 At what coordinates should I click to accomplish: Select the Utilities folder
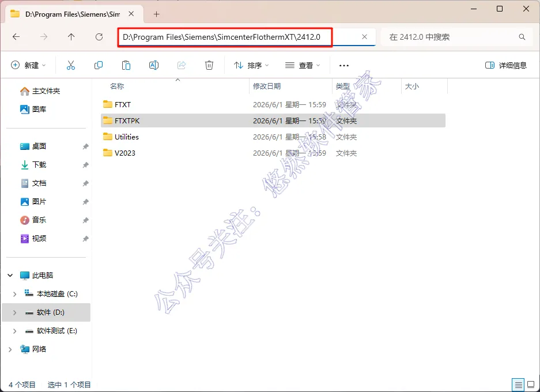tap(273, 137)
